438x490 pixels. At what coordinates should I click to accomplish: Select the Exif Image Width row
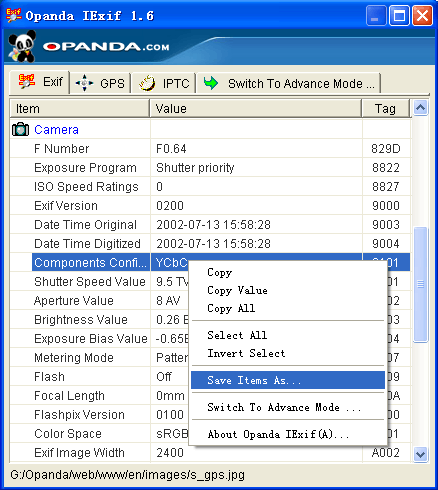click(x=210, y=453)
